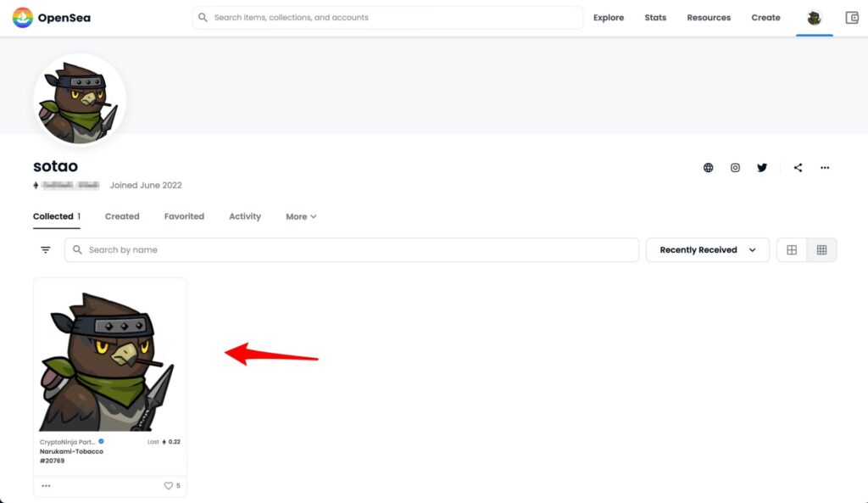
Task: Select the Last 0.22 price text
Action: (164, 442)
